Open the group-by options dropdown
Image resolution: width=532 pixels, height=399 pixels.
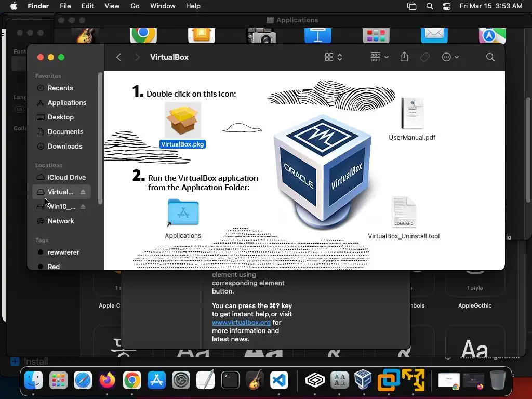point(379,57)
